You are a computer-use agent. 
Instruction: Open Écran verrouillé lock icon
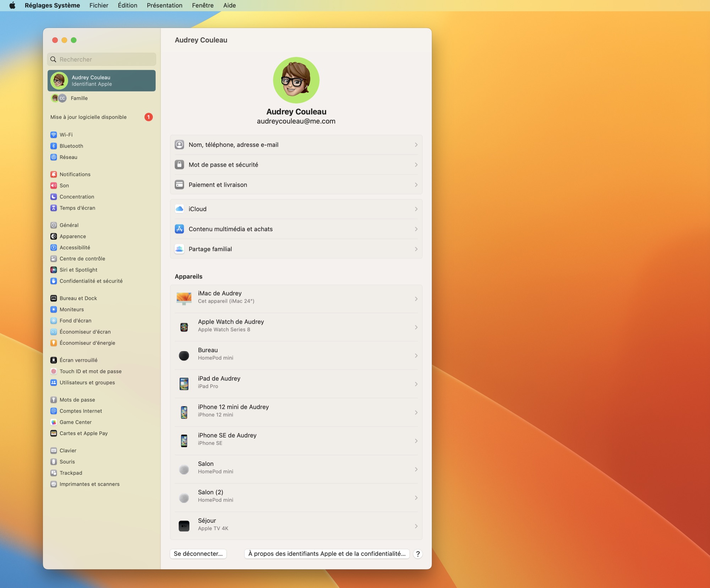[54, 360]
